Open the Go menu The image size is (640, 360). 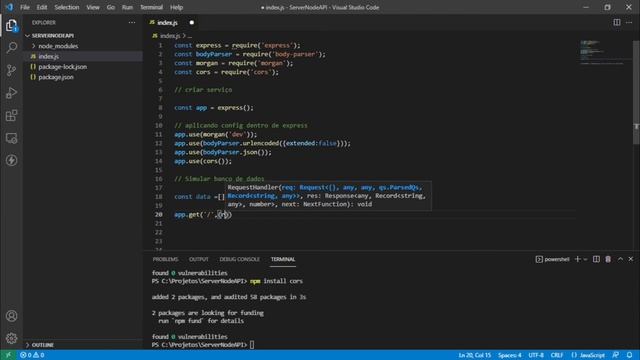(x=111, y=7)
